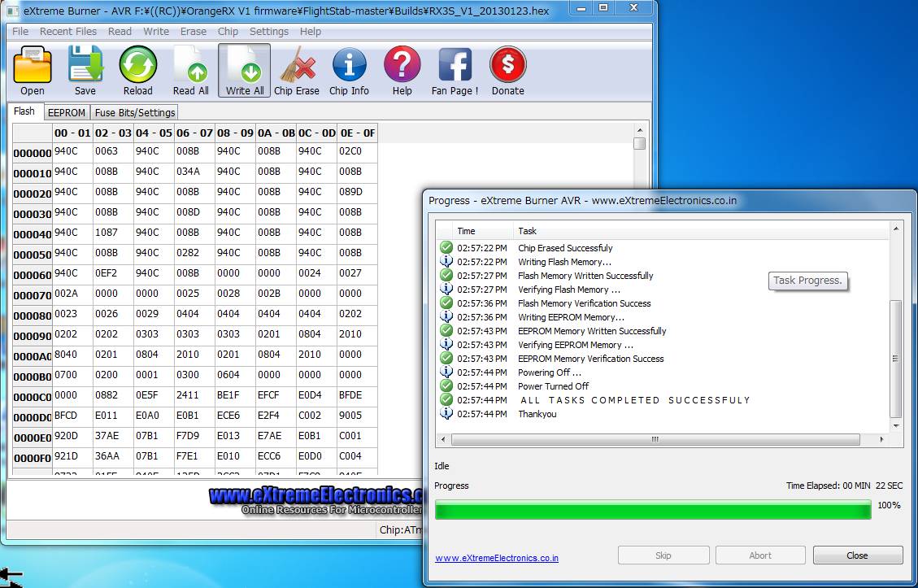Select 'EEPROM Memory Written Successfully' row
This screenshot has height=588, width=918.
[662, 331]
